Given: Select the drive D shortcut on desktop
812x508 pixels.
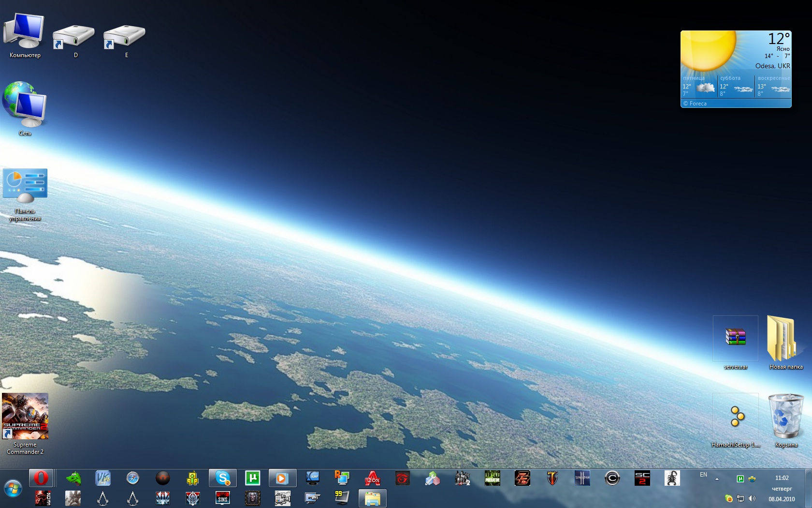Looking at the screenshot, I should 74,41.
